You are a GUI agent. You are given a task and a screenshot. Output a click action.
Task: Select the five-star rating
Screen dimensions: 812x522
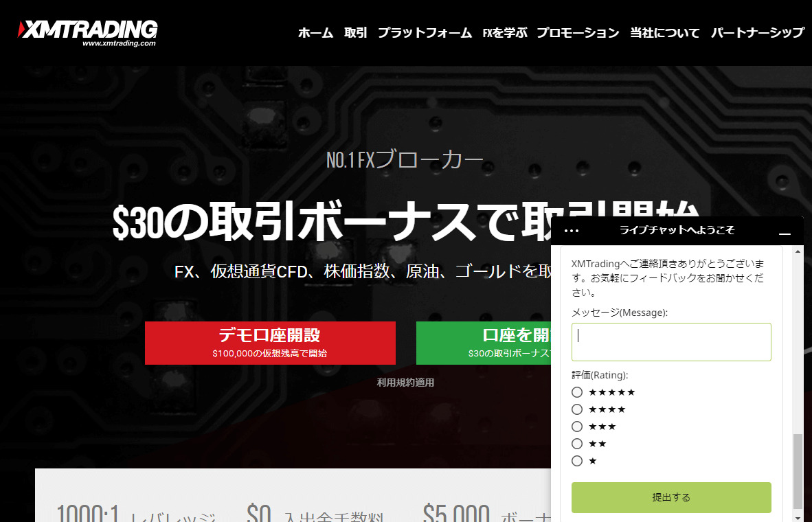coord(577,392)
